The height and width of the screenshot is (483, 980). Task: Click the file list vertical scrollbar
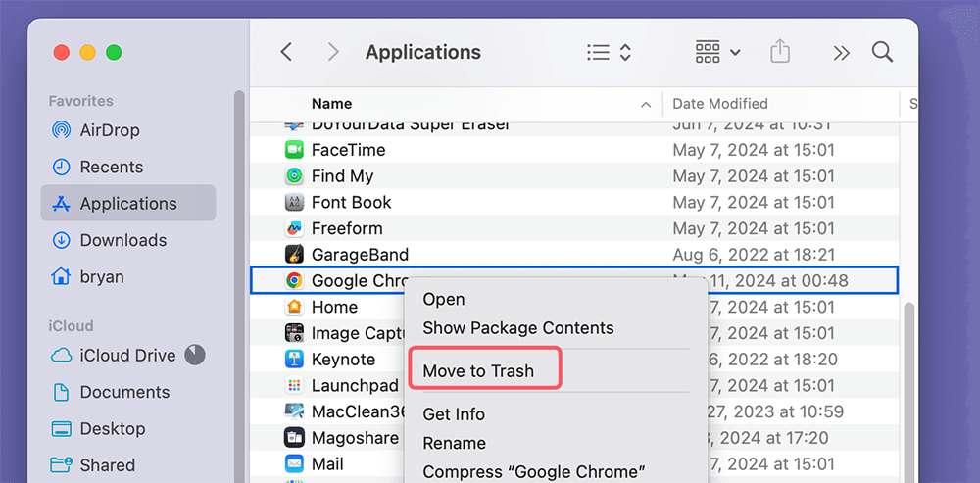coord(908,394)
